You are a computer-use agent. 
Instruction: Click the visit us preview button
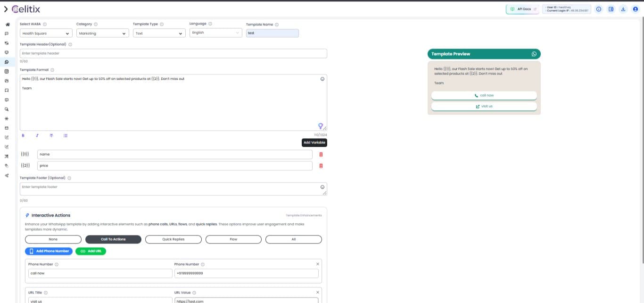pyautogui.click(x=484, y=106)
